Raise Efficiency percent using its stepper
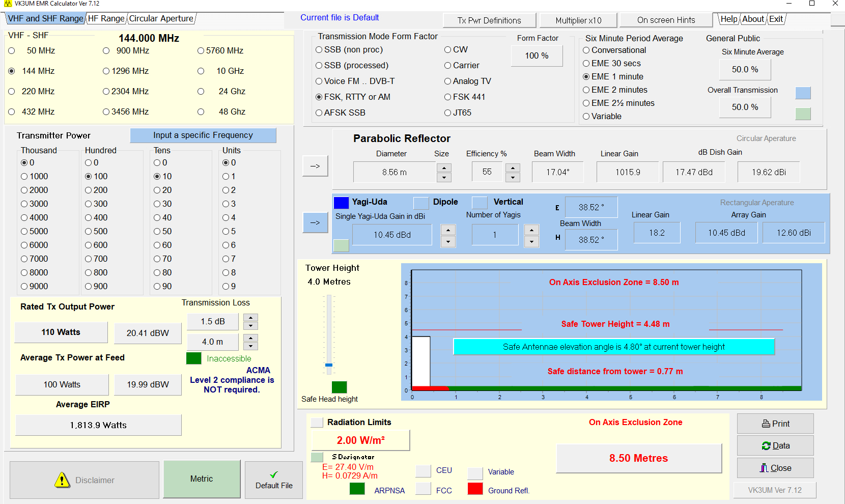The width and height of the screenshot is (845, 504). coord(513,167)
